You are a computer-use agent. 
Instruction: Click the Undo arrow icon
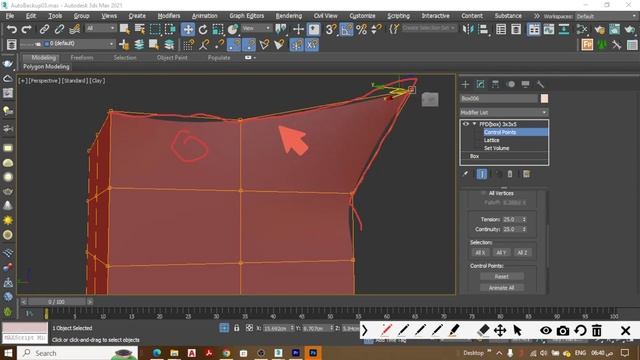click(x=12, y=29)
